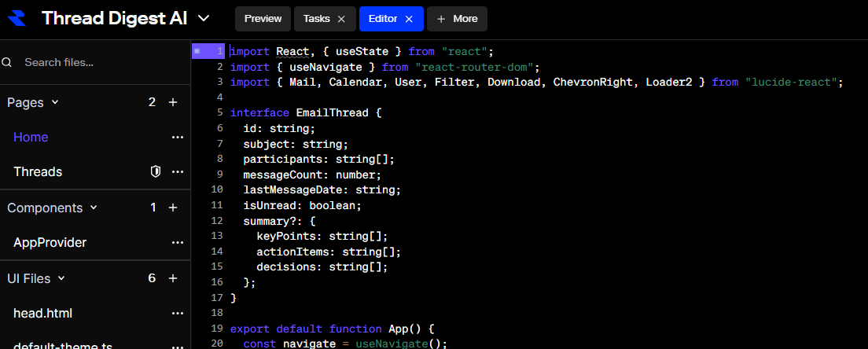
Task: Click the shield icon on Threads
Action: pos(156,171)
